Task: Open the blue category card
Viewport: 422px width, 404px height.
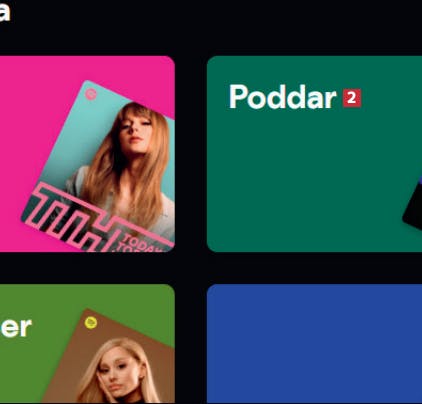Action: click(x=314, y=344)
